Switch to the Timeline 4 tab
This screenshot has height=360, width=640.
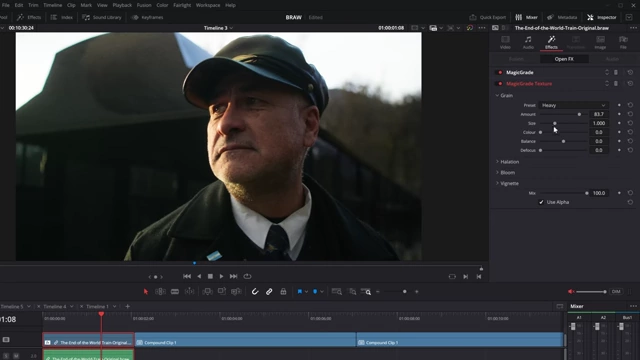(x=55, y=307)
